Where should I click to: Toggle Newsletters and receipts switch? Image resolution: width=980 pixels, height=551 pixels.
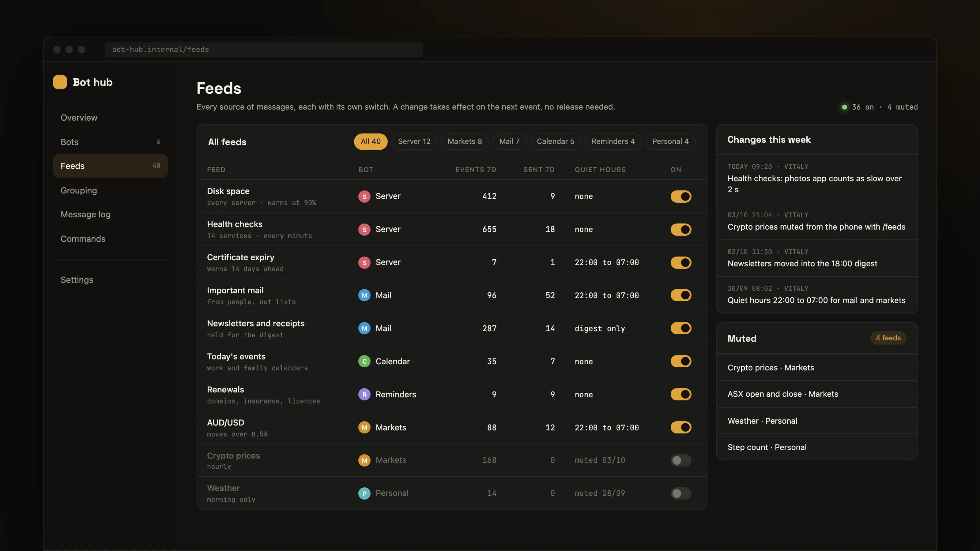click(x=680, y=328)
